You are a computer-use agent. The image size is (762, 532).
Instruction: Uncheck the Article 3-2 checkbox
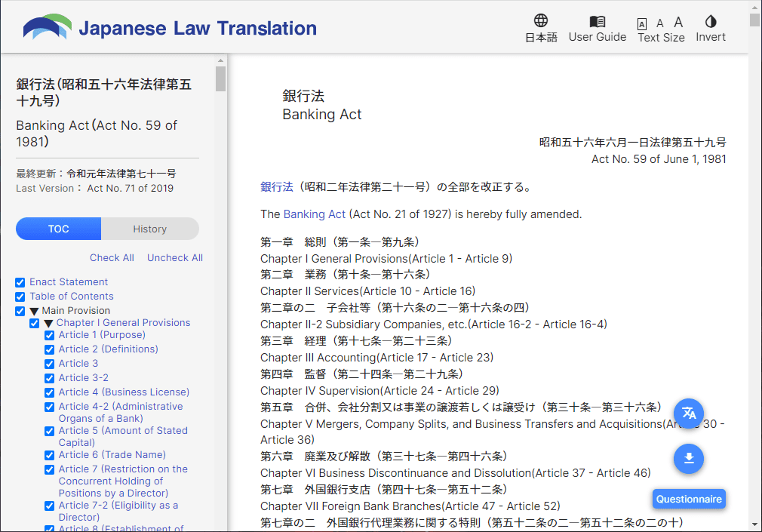[49, 378]
